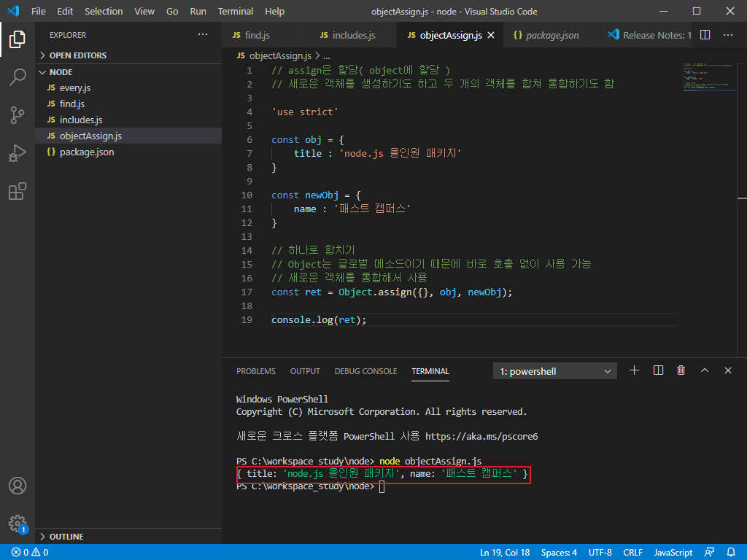This screenshot has width=747, height=560.
Task: Collapse the NODE folder section
Action: point(128,72)
